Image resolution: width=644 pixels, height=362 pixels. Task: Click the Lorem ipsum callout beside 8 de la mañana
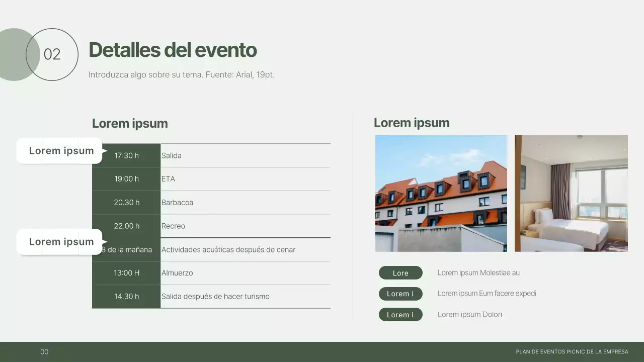pyautogui.click(x=60, y=242)
